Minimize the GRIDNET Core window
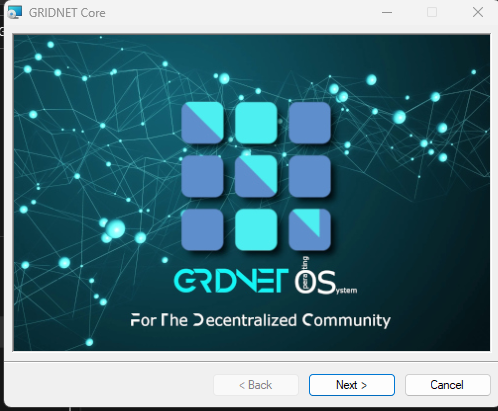This screenshot has height=411, width=498. coord(387,12)
